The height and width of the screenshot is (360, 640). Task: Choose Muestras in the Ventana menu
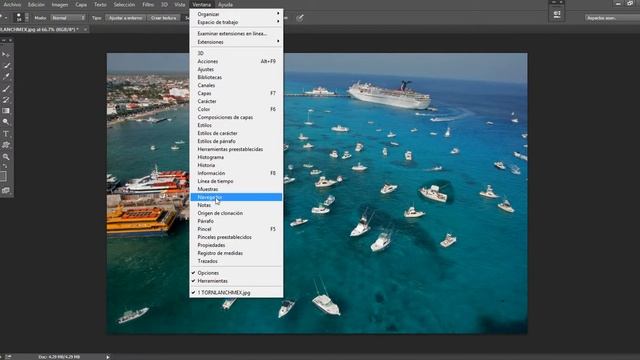[x=236, y=189]
